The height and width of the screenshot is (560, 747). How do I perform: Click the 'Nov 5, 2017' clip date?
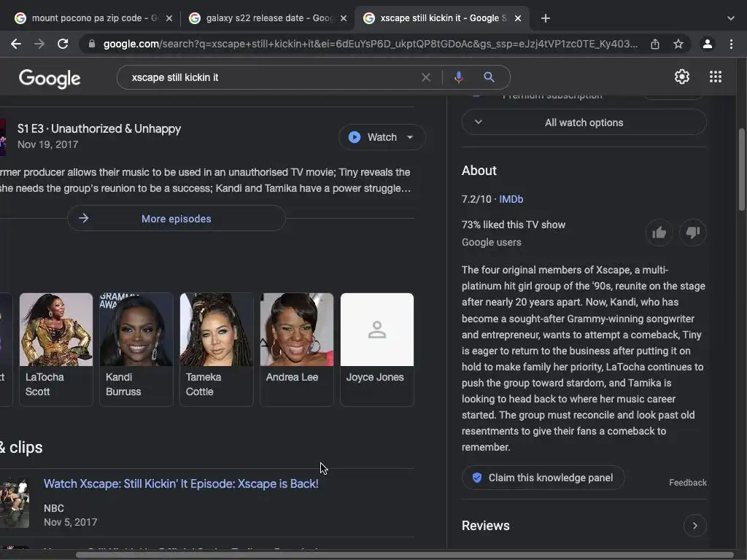coord(71,522)
